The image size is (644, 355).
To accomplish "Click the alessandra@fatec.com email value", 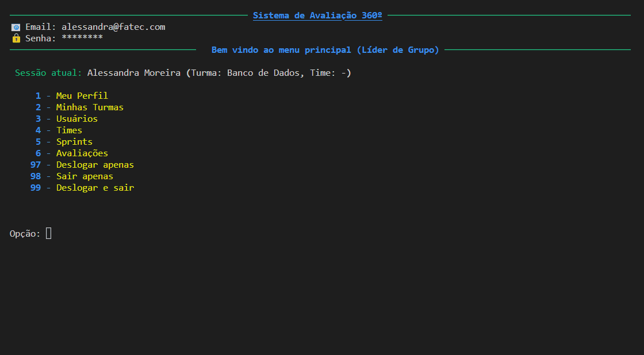I will (113, 27).
